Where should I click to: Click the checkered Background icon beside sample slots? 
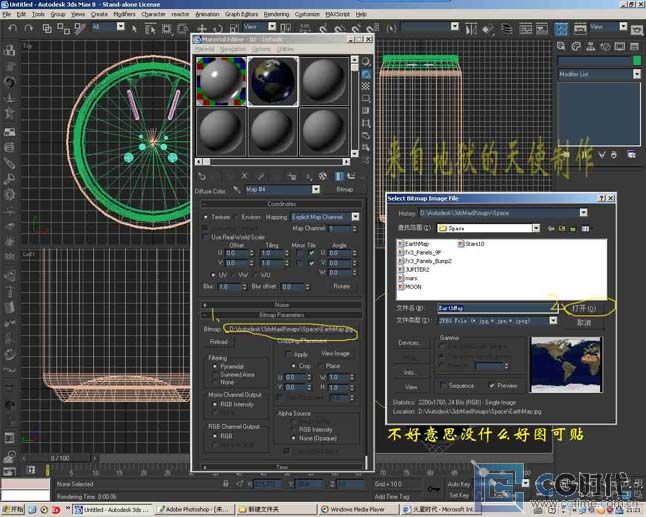pos(366,86)
